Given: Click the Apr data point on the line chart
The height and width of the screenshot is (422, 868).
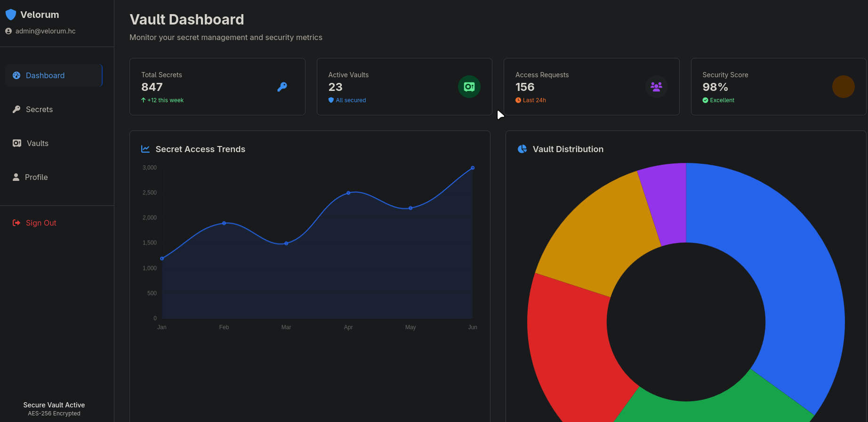Looking at the screenshot, I should (348, 193).
